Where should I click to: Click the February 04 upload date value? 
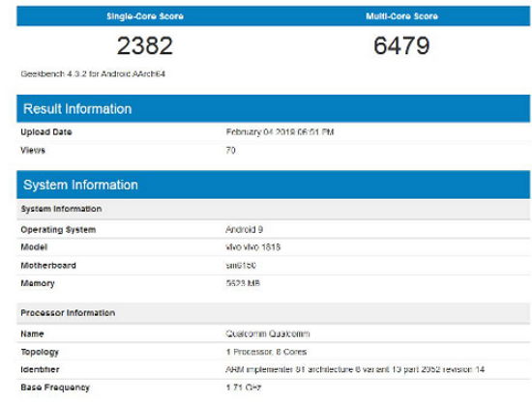coord(280,131)
